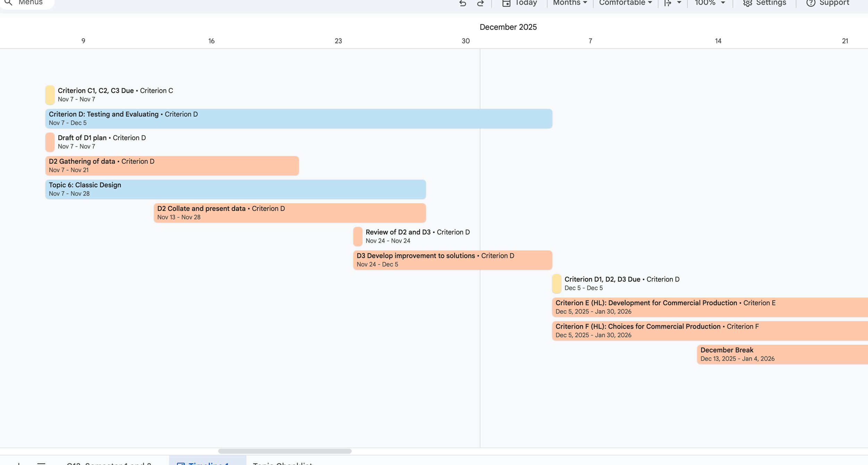Click the redo arrow icon
This screenshot has width=868, height=465.
point(481,3)
